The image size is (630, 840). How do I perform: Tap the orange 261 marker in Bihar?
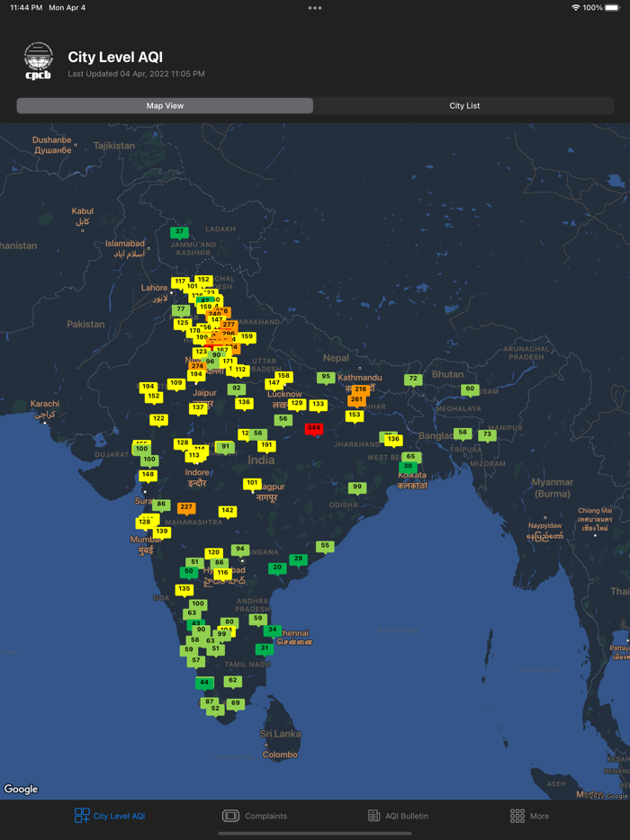tap(356, 400)
